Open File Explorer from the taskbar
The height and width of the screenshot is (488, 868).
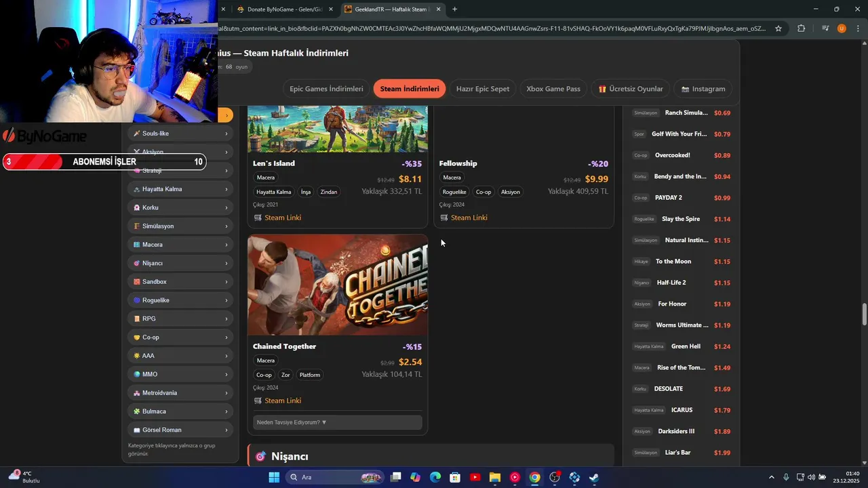click(x=495, y=477)
